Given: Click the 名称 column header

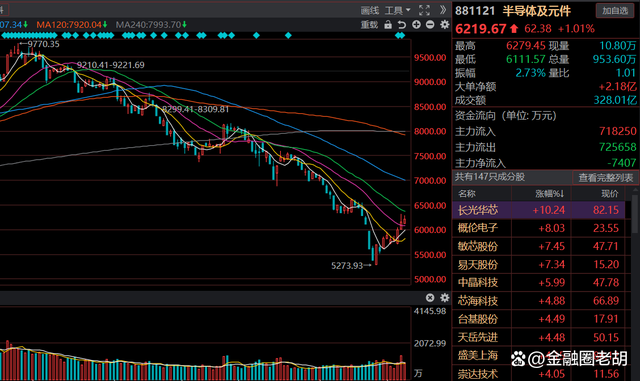Looking at the screenshot, I should point(467,193).
